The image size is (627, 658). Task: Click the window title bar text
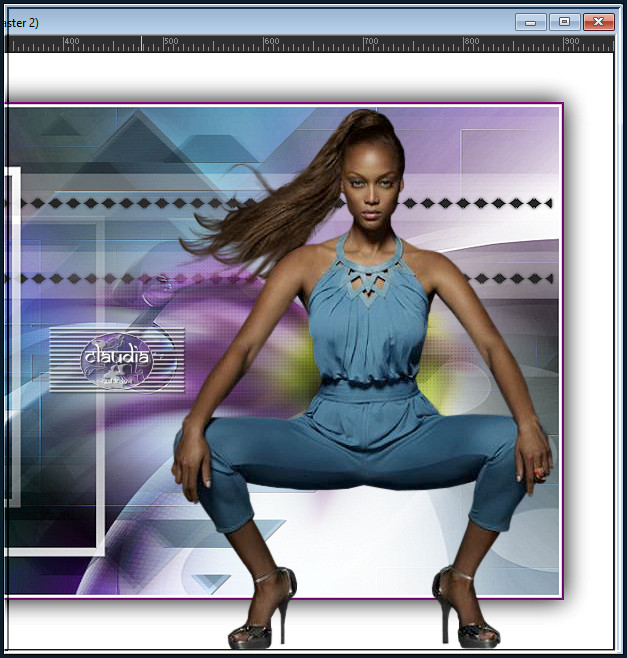pyautogui.click(x=21, y=23)
